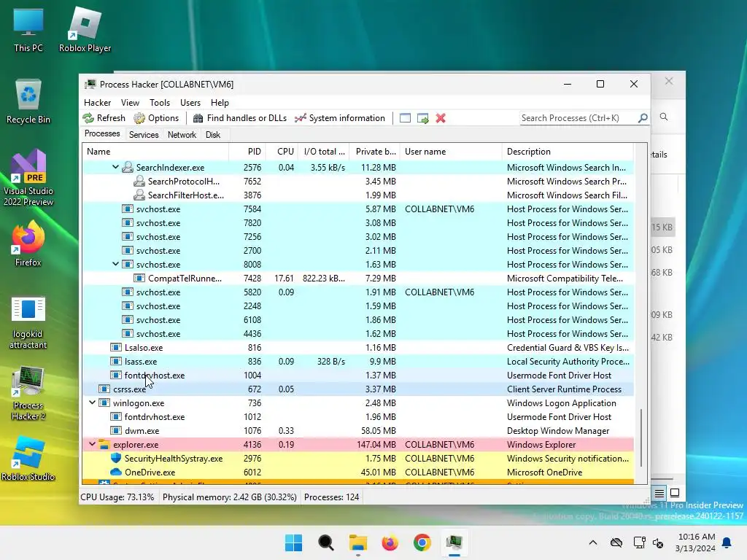The height and width of the screenshot is (560, 747).
Task: Switch to the Disk tab
Action: (x=213, y=135)
